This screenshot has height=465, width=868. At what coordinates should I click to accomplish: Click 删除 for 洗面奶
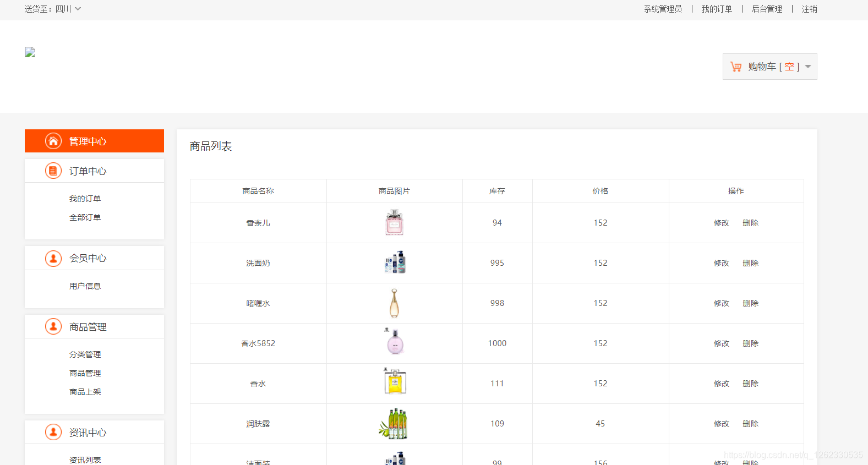750,263
